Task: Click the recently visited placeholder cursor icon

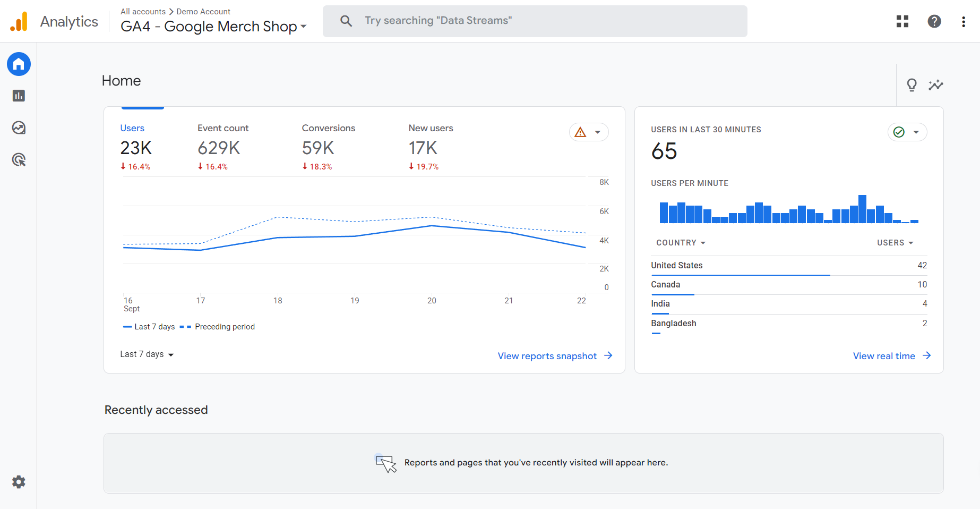Action: [386, 463]
